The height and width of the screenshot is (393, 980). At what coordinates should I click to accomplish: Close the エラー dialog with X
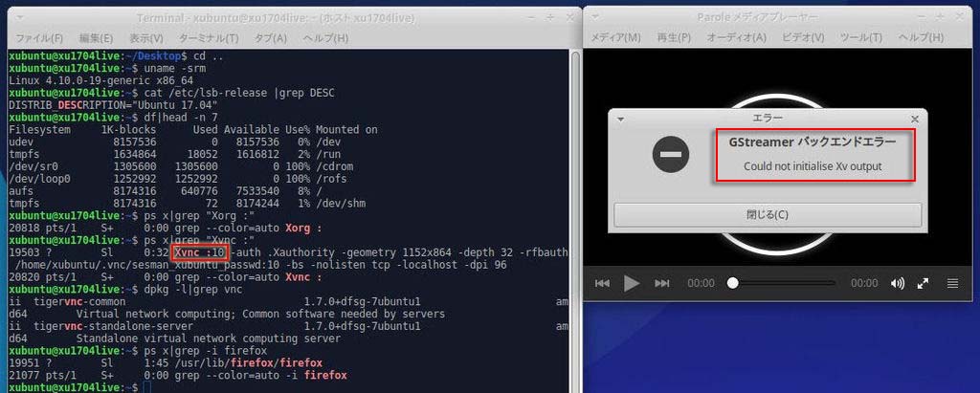(914, 119)
